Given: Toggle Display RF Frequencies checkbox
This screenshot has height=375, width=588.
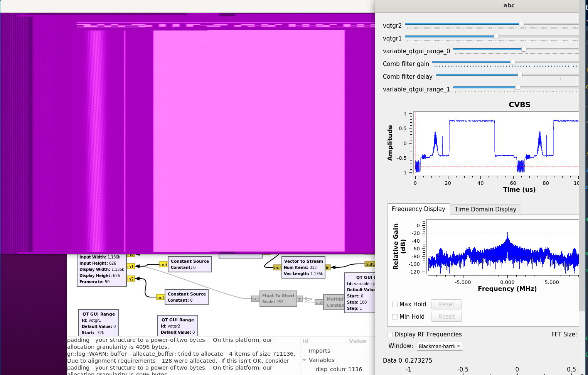Looking at the screenshot, I should click(x=390, y=334).
